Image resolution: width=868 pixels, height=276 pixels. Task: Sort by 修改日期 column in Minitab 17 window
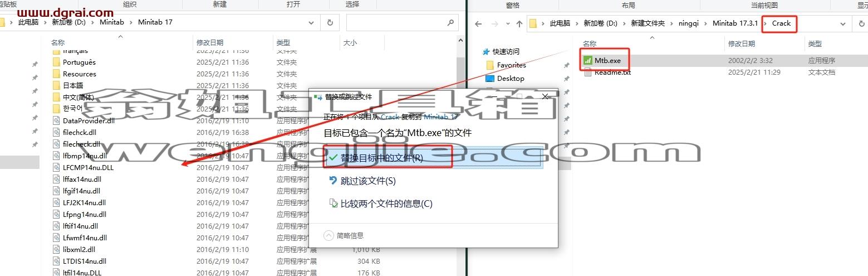(210, 42)
